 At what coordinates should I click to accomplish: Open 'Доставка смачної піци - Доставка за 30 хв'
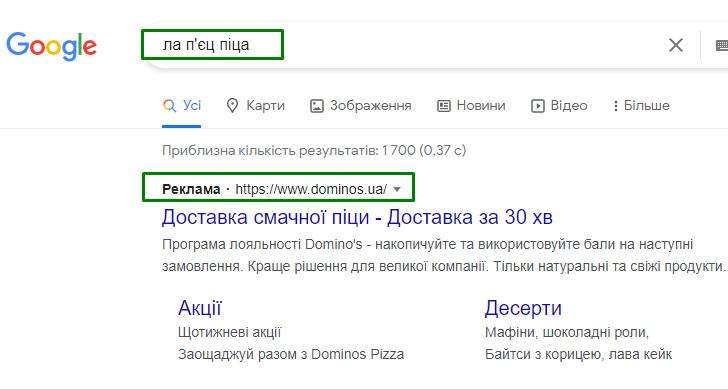(x=357, y=217)
